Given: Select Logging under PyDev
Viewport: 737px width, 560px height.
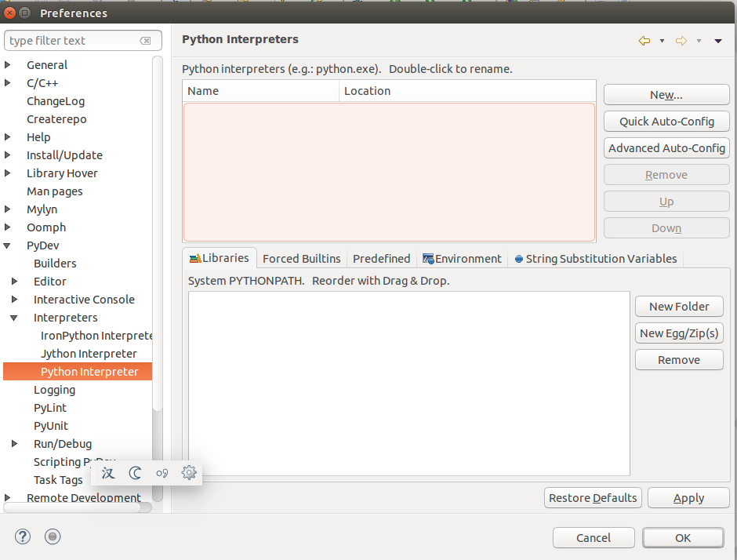Looking at the screenshot, I should click(55, 390).
